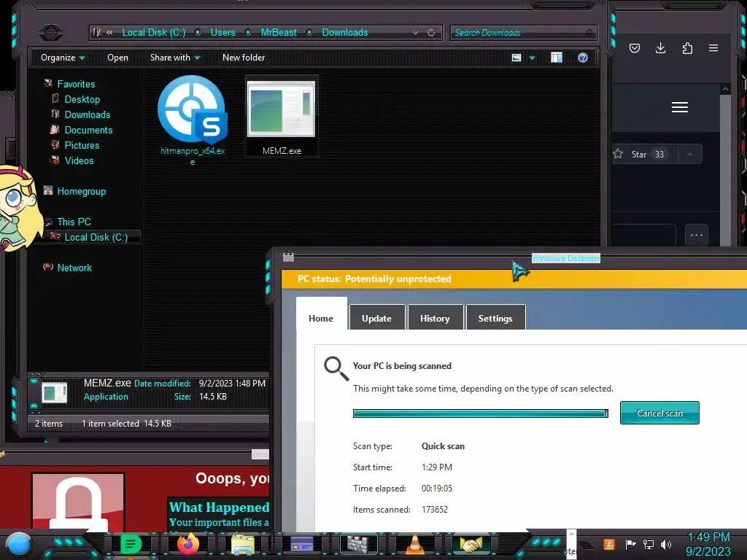Screen dimensions: 747x560
Task: Open Pictures in Favorites
Action: (82, 145)
